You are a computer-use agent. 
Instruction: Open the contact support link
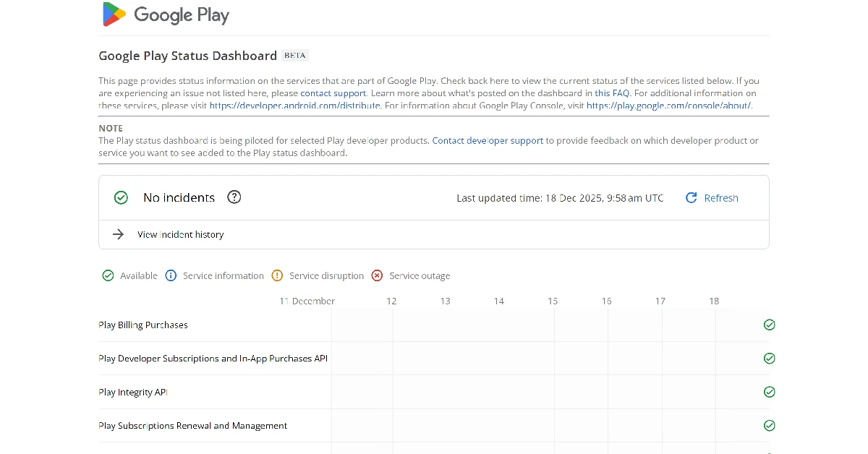333,93
